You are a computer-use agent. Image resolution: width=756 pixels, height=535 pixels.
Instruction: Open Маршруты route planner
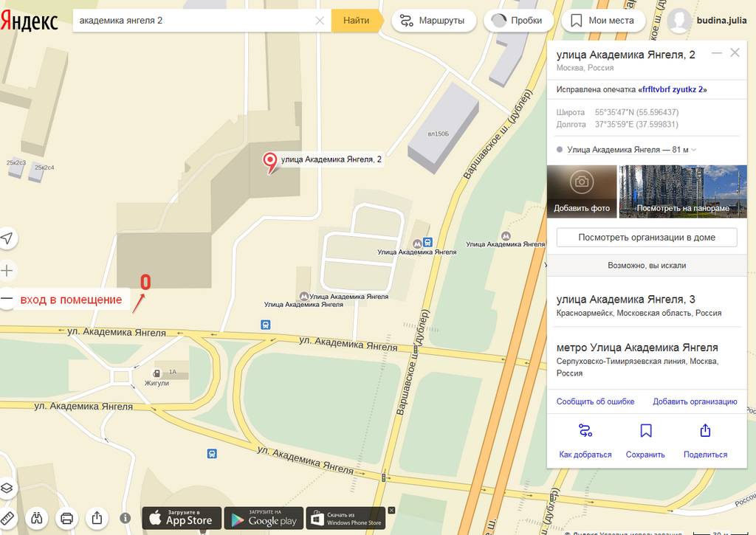(433, 21)
